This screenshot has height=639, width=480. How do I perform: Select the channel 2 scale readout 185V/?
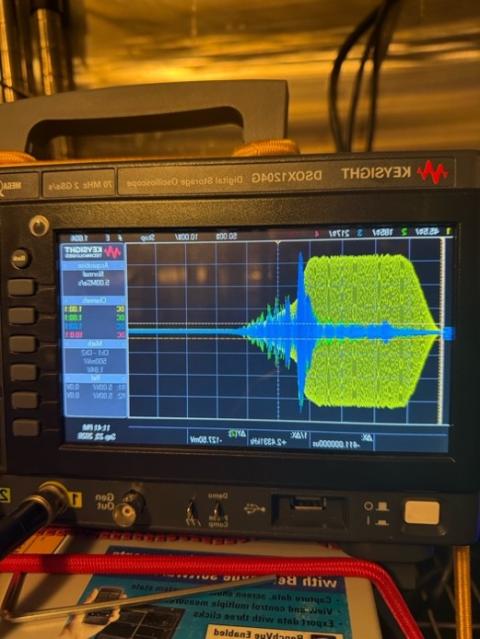tap(383, 232)
